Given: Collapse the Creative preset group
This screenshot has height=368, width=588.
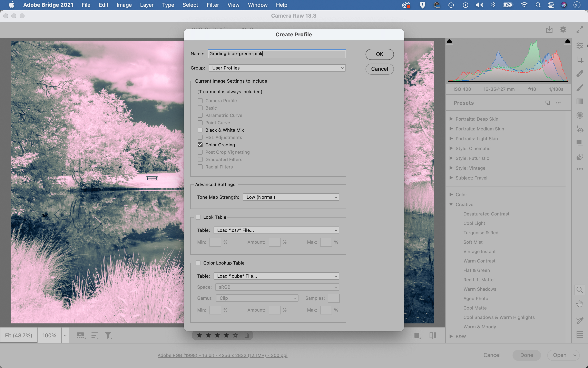Looking at the screenshot, I should pos(451,204).
